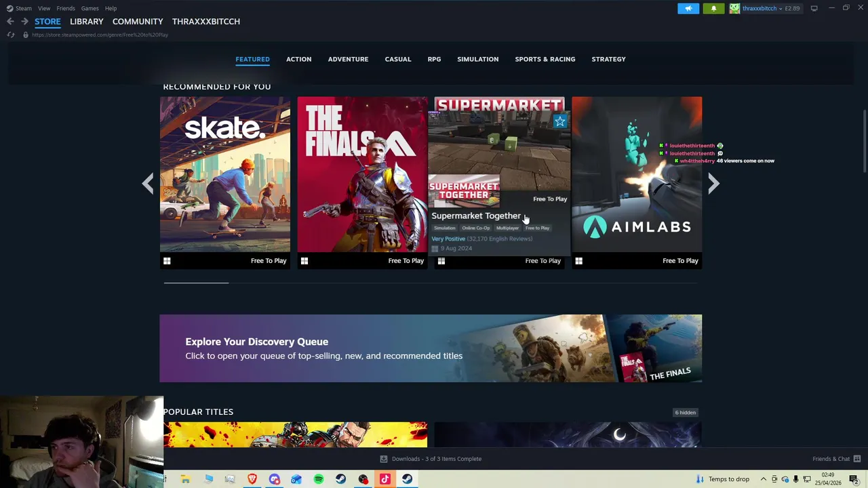Launch Brave browser from the taskbar
Viewport: 868px width, 488px height.
[252, 479]
